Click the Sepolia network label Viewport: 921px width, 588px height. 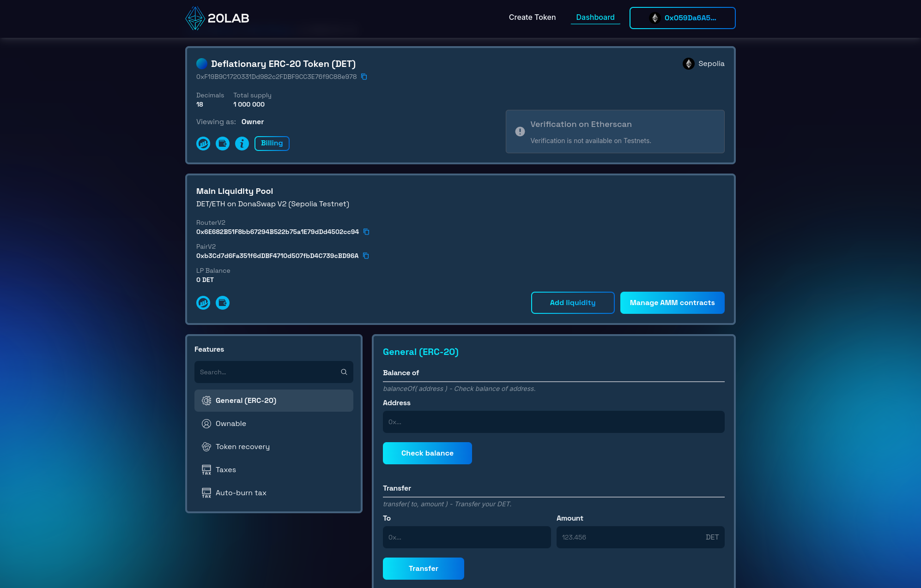711,64
